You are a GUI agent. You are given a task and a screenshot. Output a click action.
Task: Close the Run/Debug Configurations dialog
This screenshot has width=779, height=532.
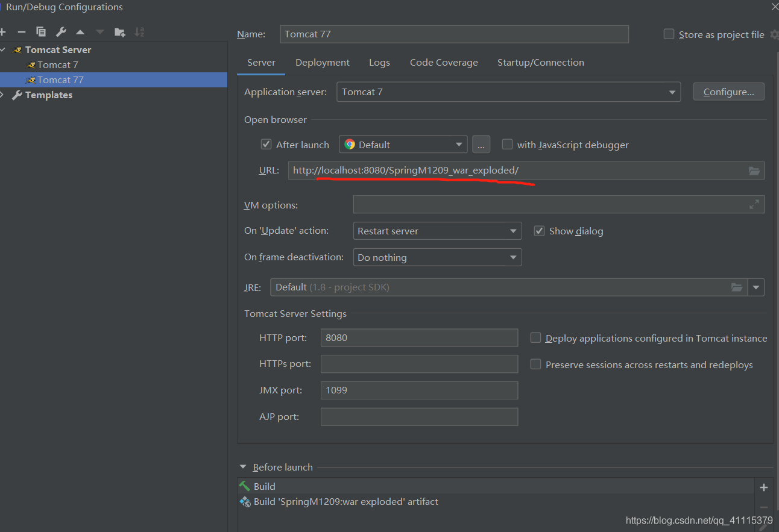pyautogui.click(x=775, y=7)
